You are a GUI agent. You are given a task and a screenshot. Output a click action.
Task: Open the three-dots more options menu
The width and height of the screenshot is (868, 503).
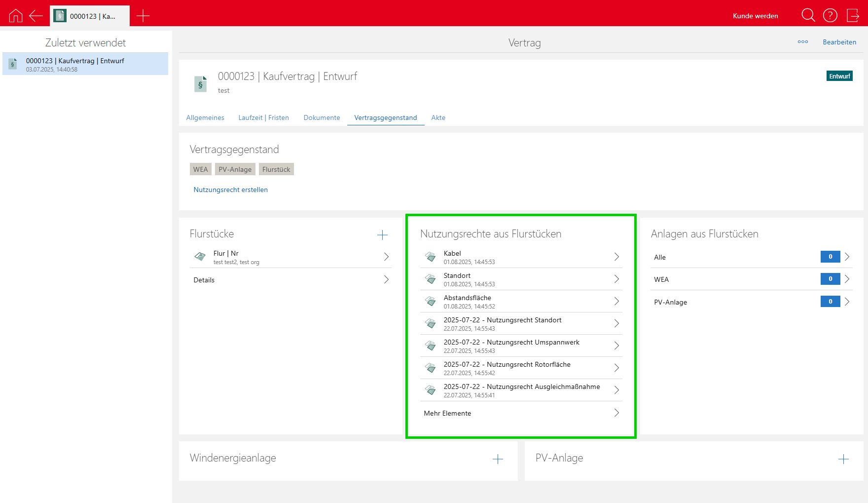click(802, 42)
